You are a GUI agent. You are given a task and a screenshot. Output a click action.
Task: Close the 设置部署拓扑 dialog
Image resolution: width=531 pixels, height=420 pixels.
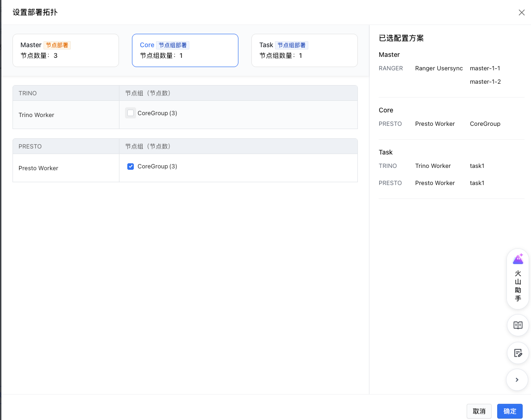(522, 12)
